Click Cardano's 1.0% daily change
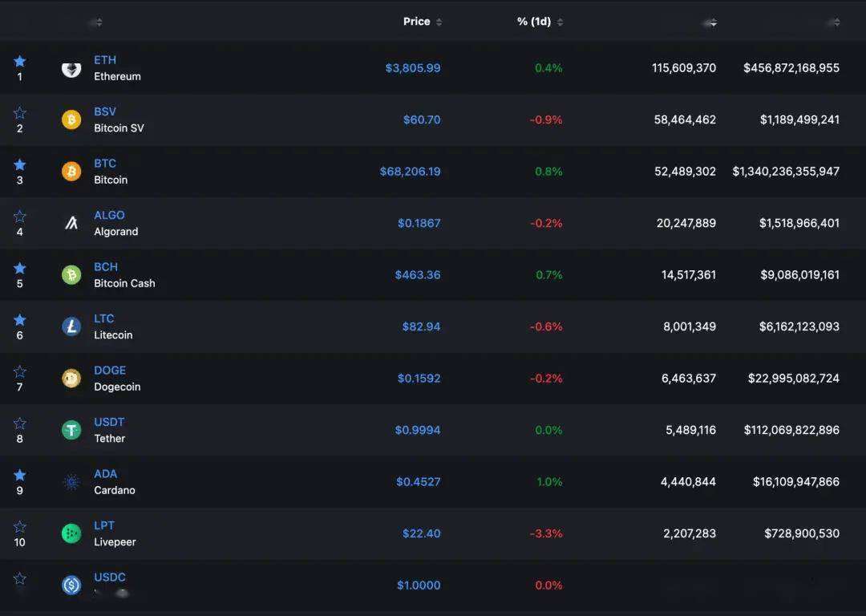This screenshot has height=616, width=866. [549, 482]
